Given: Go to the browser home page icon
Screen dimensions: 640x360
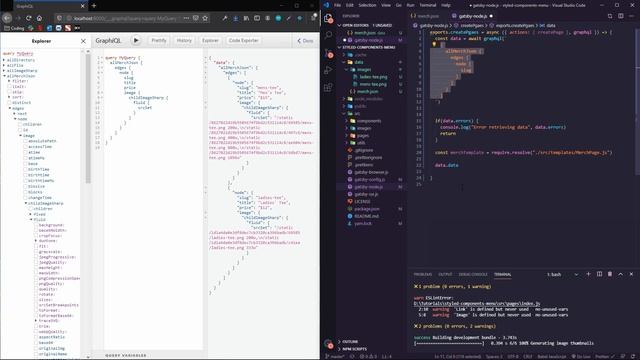Looking at the screenshot, I should click(x=39, y=18).
